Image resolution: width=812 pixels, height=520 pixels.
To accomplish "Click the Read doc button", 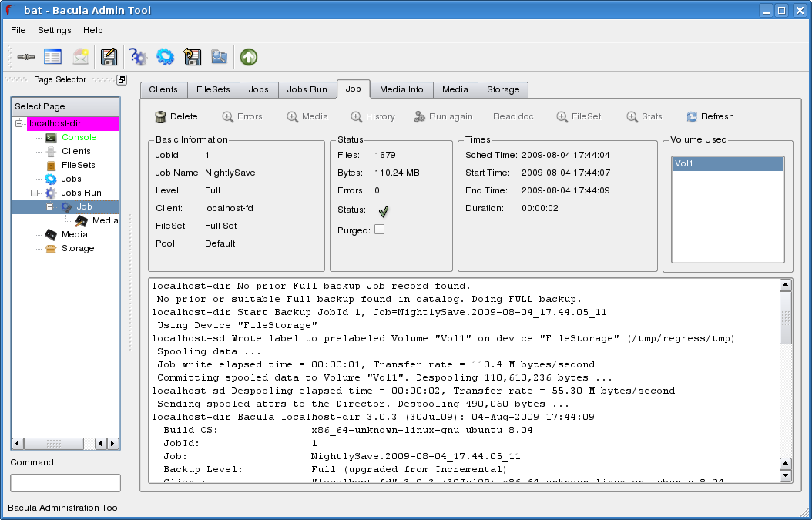I will pos(513,116).
